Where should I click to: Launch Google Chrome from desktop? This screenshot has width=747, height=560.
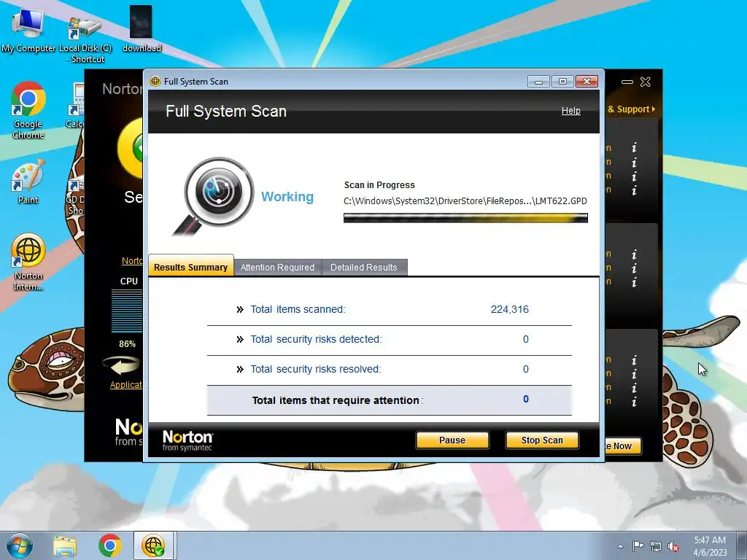(x=28, y=111)
